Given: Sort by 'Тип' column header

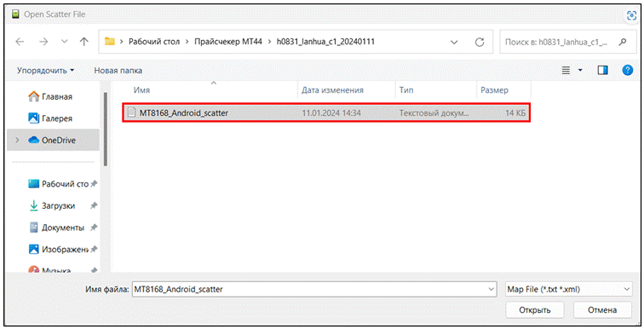Looking at the screenshot, I should (406, 90).
